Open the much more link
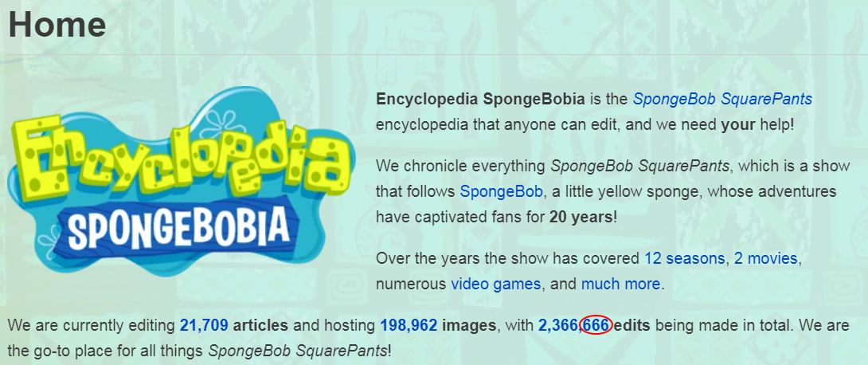 coord(620,285)
